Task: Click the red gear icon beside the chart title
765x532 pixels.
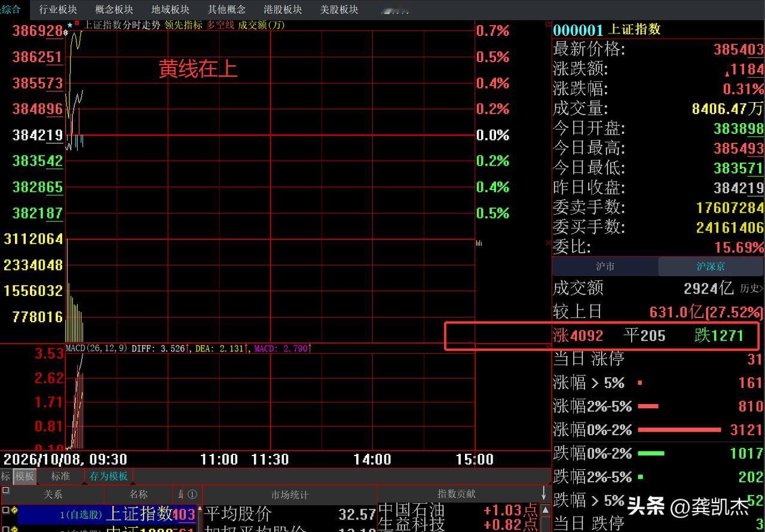Action: click(x=76, y=23)
